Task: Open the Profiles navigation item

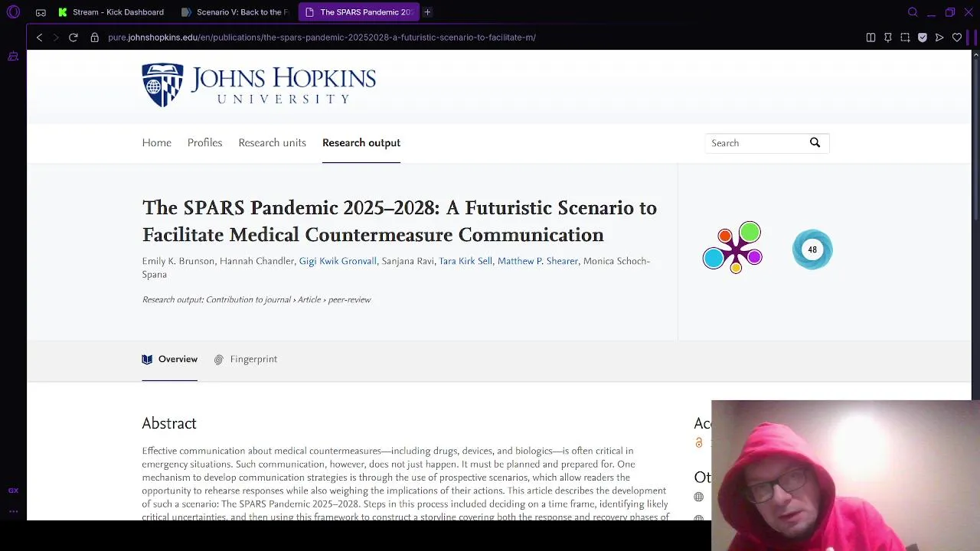Action: pos(204,143)
